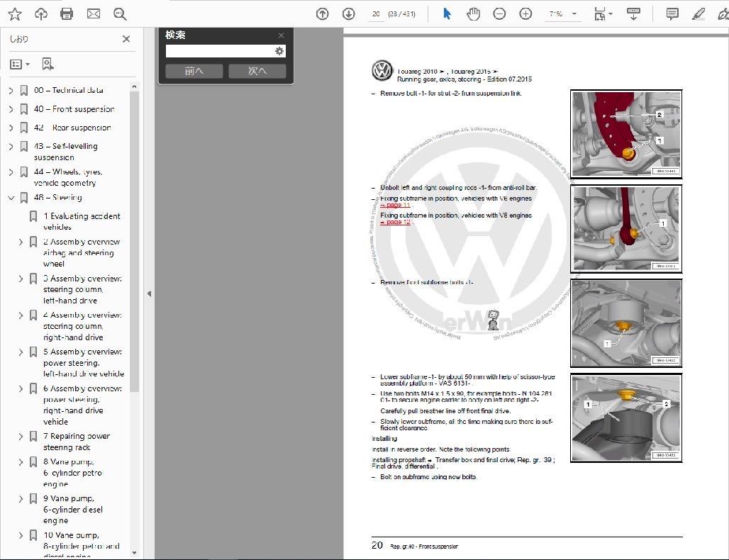Click the lowered subframe illustration at bottom
Viewport: 729px width, 560px height.
coord(626,418)
